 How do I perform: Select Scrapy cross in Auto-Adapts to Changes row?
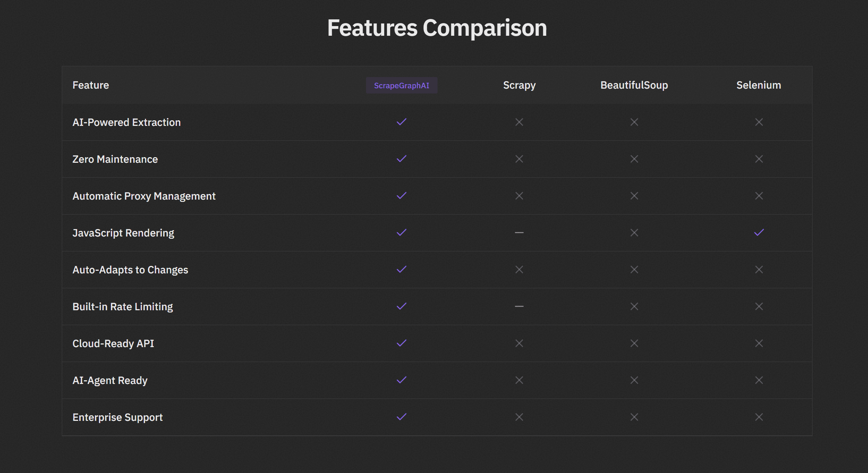pos(519,269)
